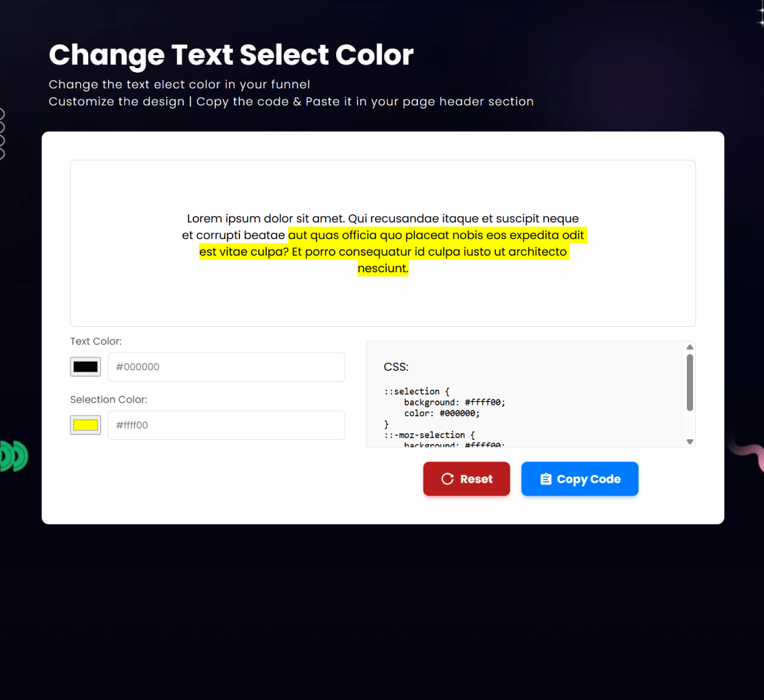764x700 pixels.
Task: Click the green concentric circles decoration
Action: point(13,456)
